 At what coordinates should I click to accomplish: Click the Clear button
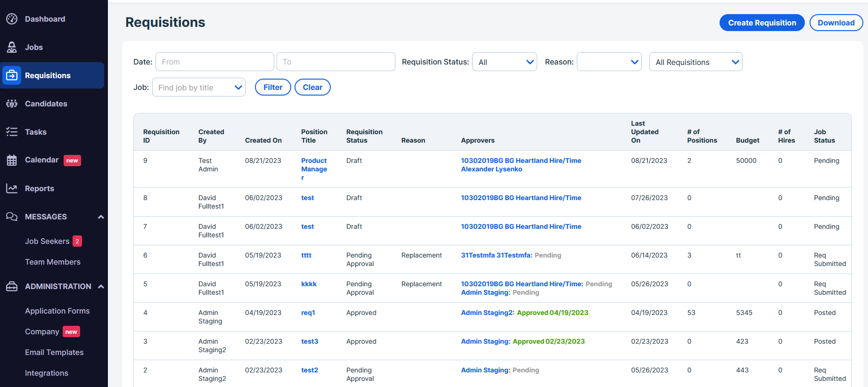click(312, 87)
